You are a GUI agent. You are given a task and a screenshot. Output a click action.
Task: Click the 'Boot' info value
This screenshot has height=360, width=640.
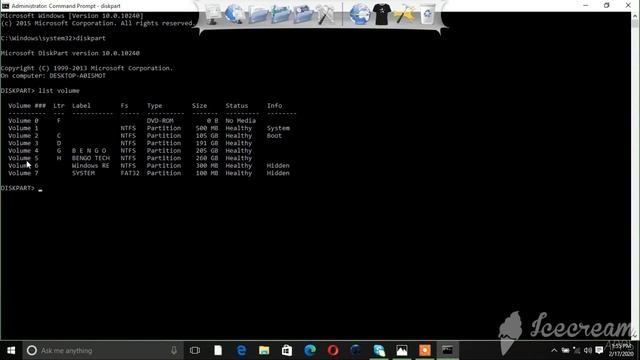click(x=274, y=136)
